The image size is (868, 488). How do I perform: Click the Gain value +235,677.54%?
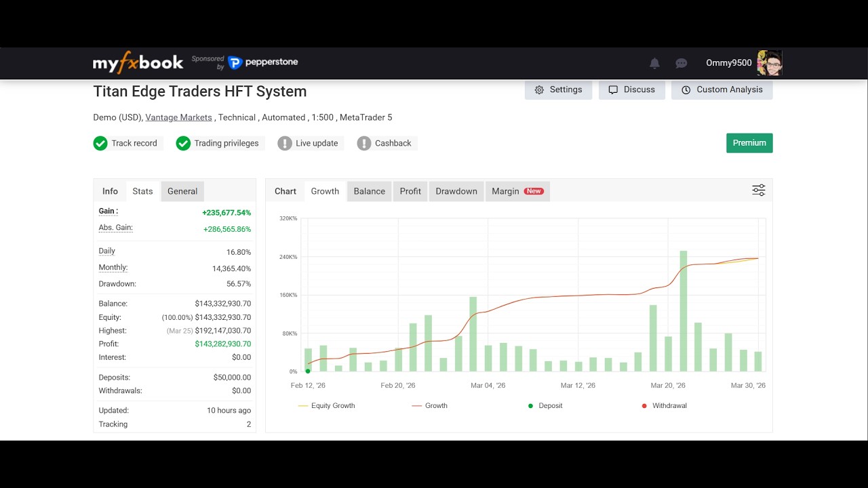(226, 213)
